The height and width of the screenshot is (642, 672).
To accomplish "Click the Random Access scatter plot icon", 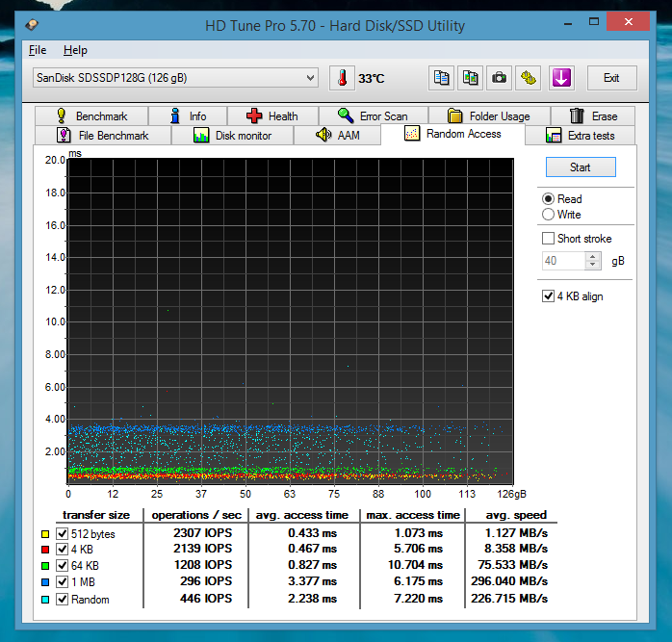I will (x=412, y=133).
